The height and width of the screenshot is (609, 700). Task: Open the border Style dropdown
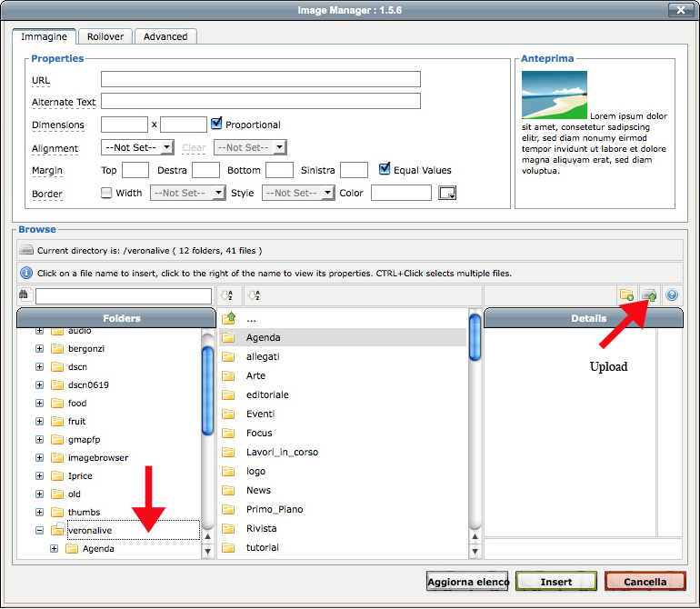point(298,193)
